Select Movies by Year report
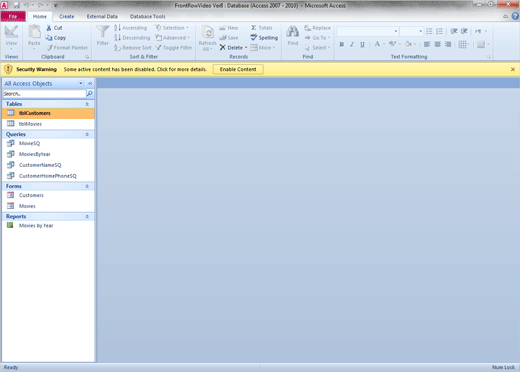The image size is (520, 372). pos(48,226)
